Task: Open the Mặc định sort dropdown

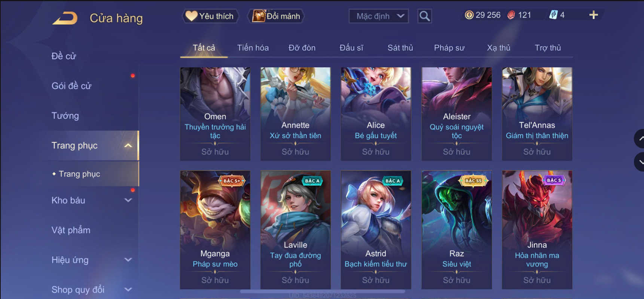Action: (379, 16)
